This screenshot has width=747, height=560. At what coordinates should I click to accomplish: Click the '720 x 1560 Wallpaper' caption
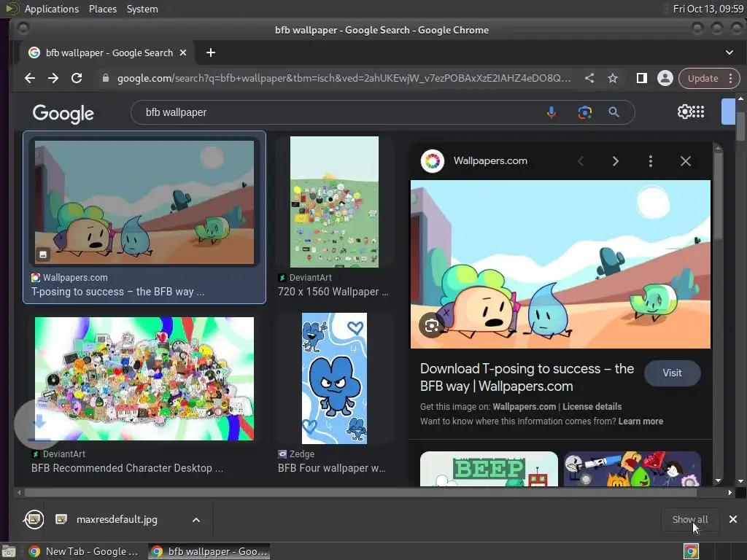pos(333,292)
